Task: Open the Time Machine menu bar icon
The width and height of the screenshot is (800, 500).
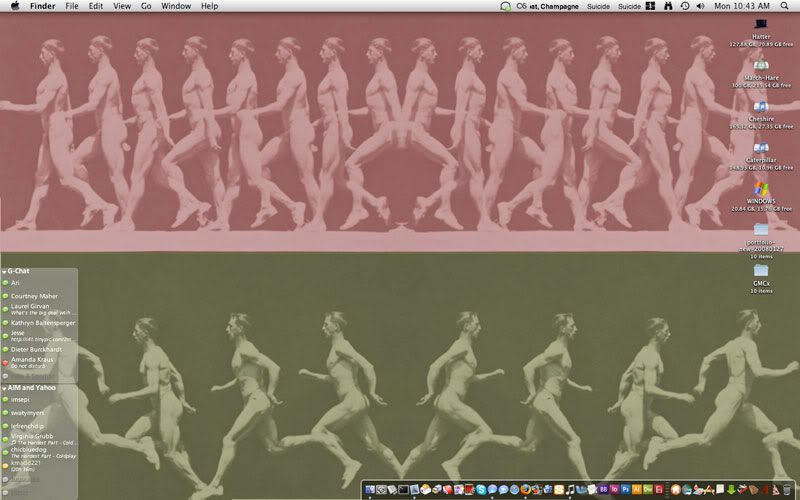Action: [x=682, y=6]
